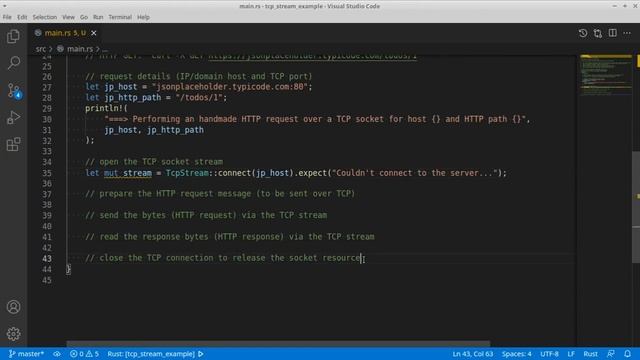The image size is (640, 360).
Task: Open the Edit menu
Action: click(x=22, y=17)
